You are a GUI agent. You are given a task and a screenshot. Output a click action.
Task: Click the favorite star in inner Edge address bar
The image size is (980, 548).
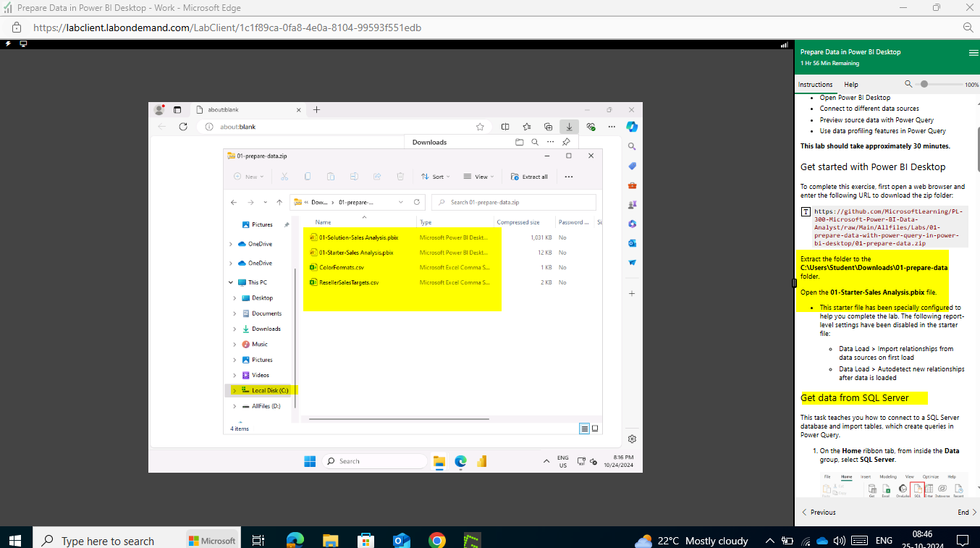pos(480,126)
